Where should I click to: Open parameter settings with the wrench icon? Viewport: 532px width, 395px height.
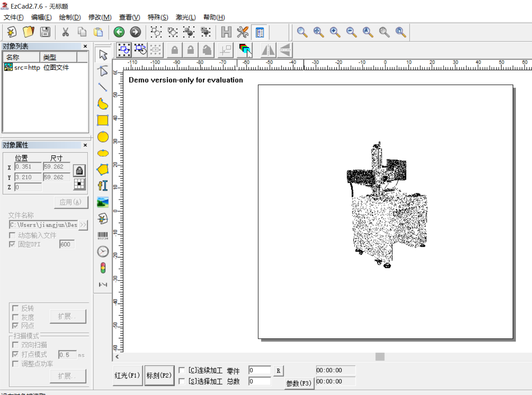tap(243, 32)
